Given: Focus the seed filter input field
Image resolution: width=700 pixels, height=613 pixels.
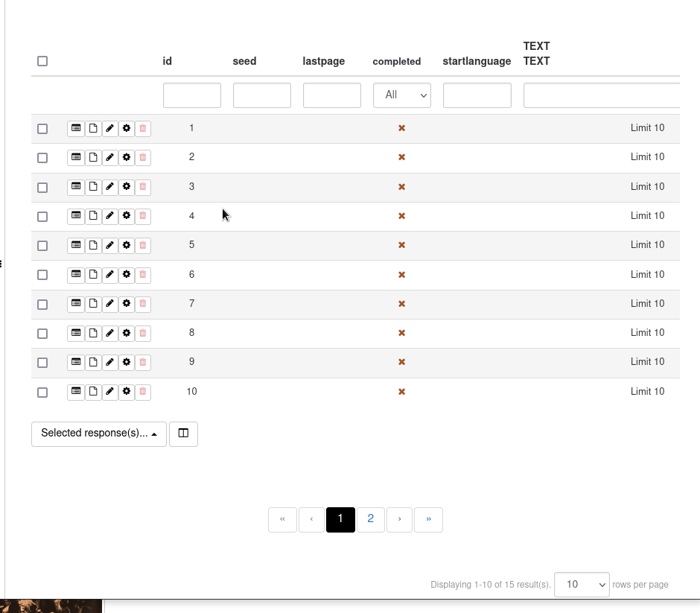Looking at the screenshot, I should pos(262,95).
